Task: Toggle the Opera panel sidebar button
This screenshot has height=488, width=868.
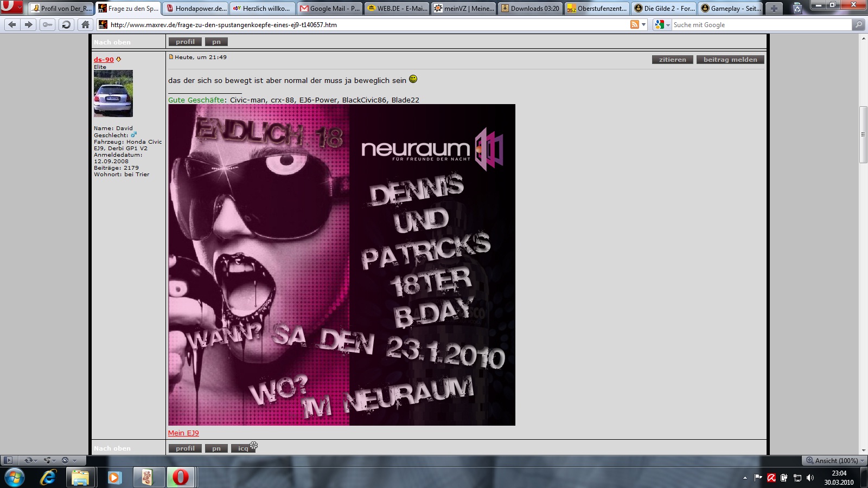Action: tap(8, 460)
